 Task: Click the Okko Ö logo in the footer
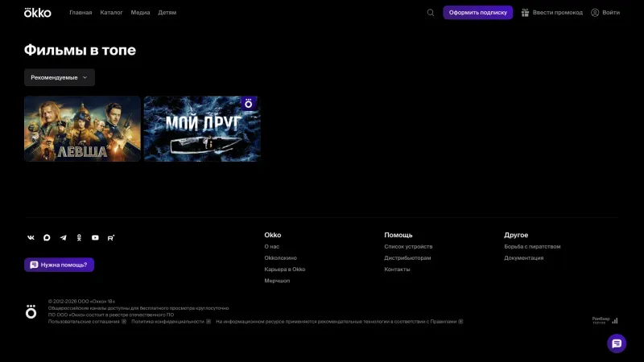pyautogui.click(x=31, y=312)
